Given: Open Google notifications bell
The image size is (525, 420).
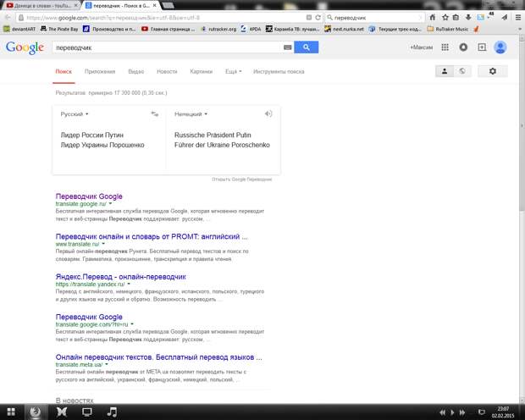Looking at the screenshot, I should click(463, 47).
